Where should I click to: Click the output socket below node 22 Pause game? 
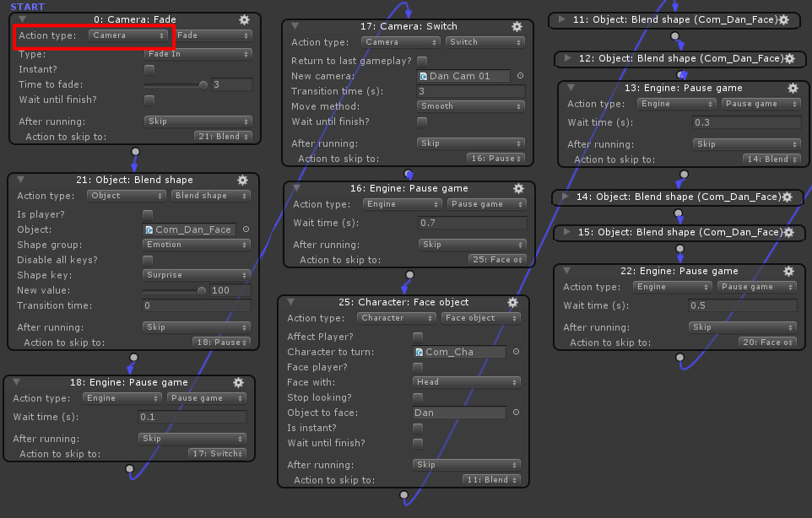coord(680,357)
